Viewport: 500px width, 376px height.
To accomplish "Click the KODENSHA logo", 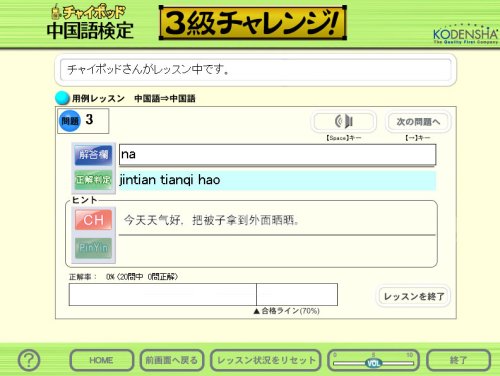I will pyautogui.click(x=465, y=34).
